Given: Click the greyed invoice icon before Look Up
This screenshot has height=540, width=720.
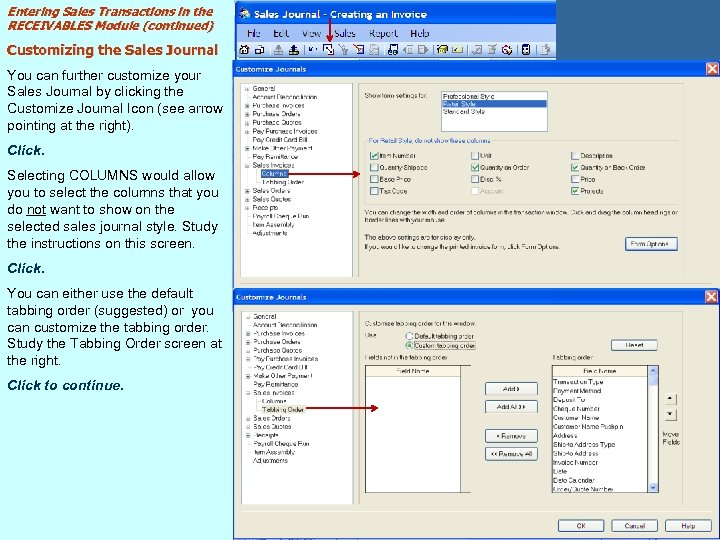Looking at the screenshot, I should [x=374, y=50].
